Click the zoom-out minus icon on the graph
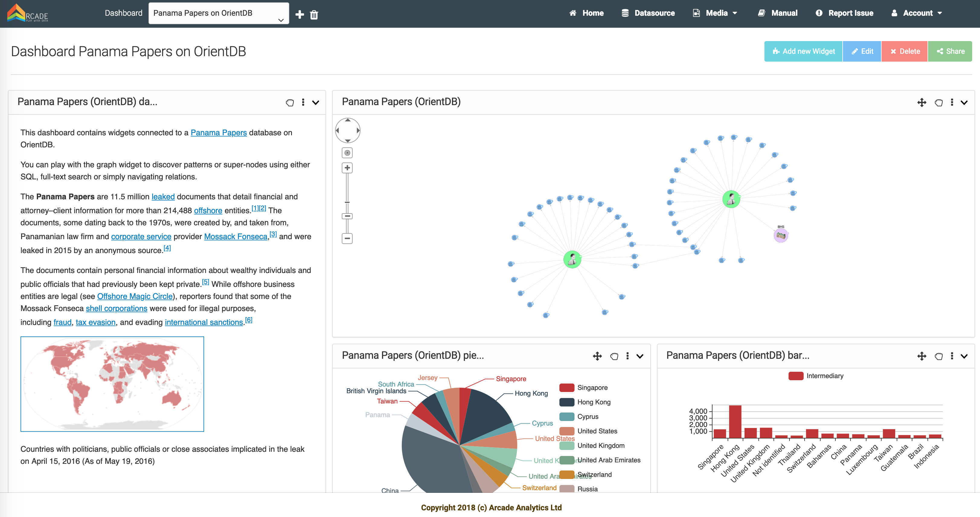This screenshot has height=517, width=980. pos(347,238)
